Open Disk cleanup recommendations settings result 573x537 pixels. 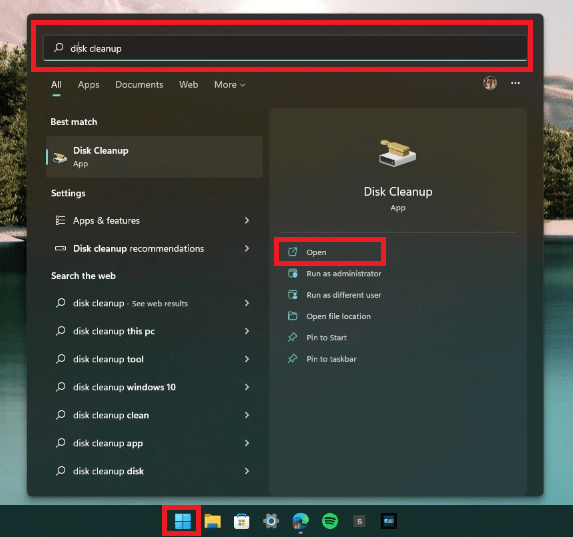click(x=153, y=249)
